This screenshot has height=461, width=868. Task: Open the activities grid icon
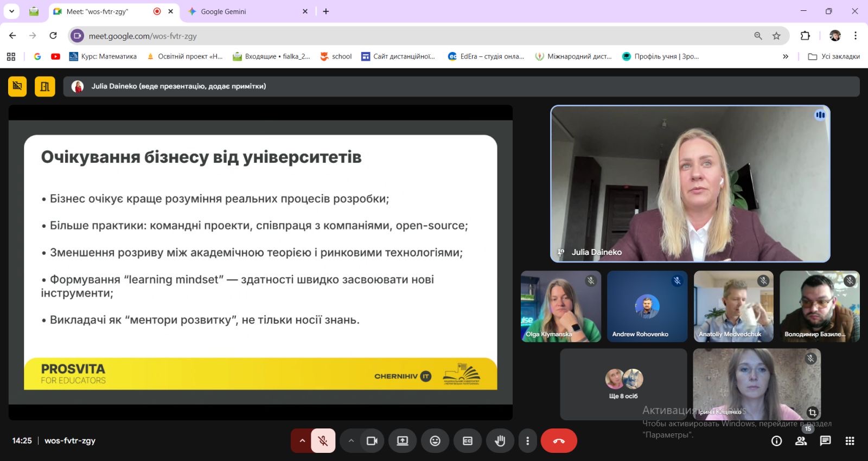click(x=850, y=441)
